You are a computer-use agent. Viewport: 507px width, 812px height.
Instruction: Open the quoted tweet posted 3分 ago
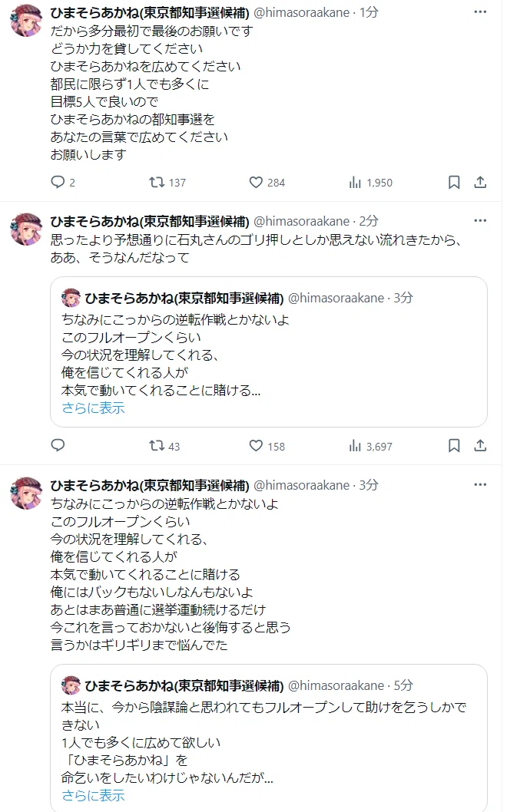click(x=269, y=352)
